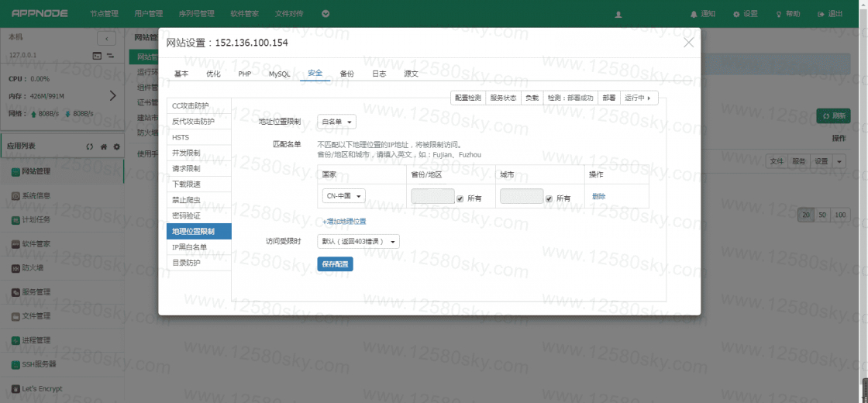
Task: Open 节点管理 in the top navigation
Action: 104,14
